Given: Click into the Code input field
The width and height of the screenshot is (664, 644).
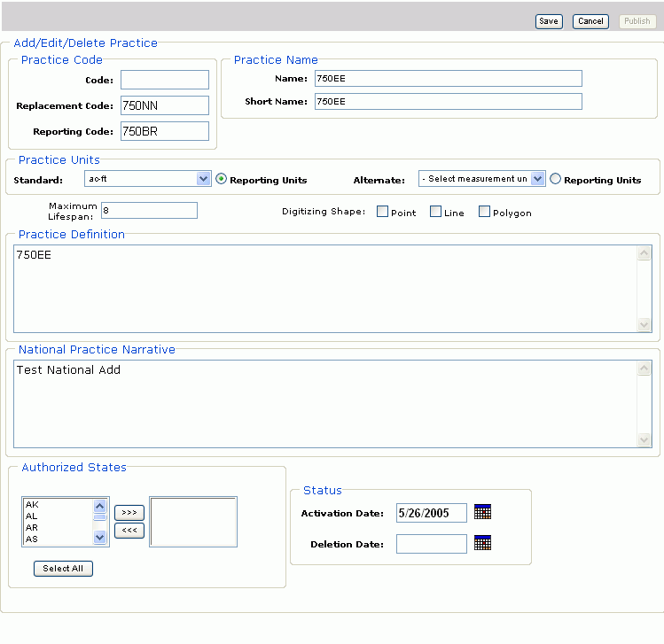Looking at the screenshot, I should [165, 80].
